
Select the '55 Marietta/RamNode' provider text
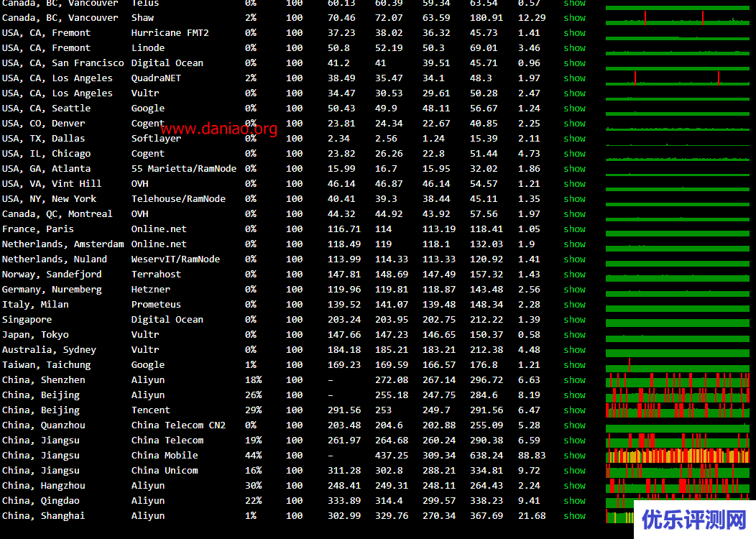(x=184, y=169)
